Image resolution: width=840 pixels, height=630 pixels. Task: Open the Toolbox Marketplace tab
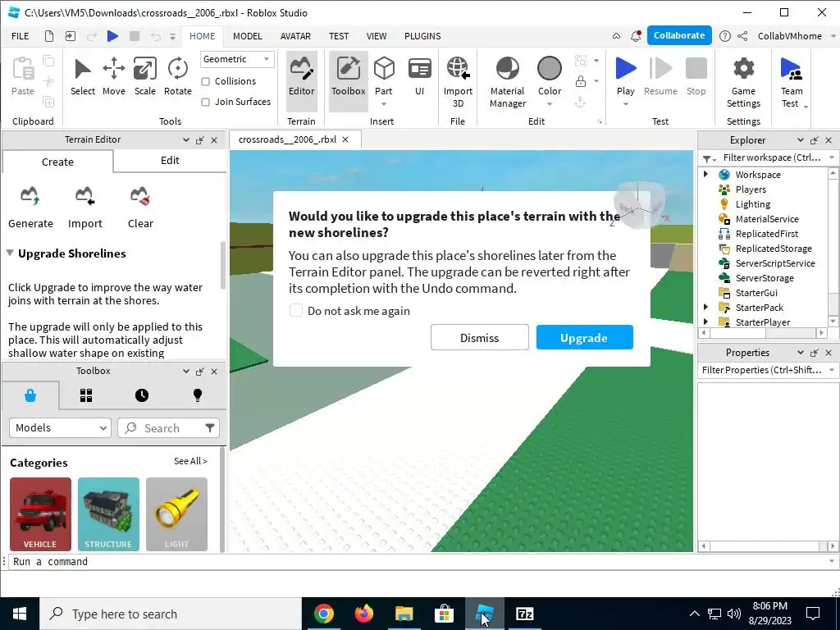tap(30, 395)
